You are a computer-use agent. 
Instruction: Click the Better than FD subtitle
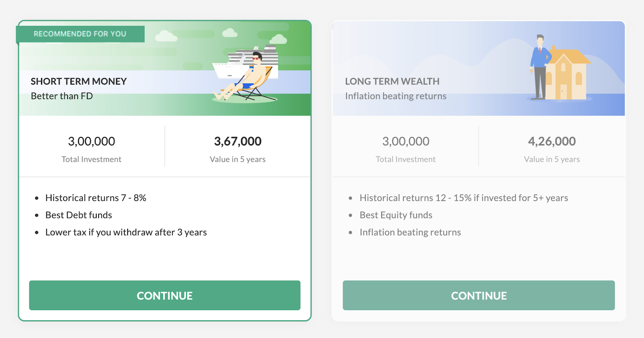[62, 96]
